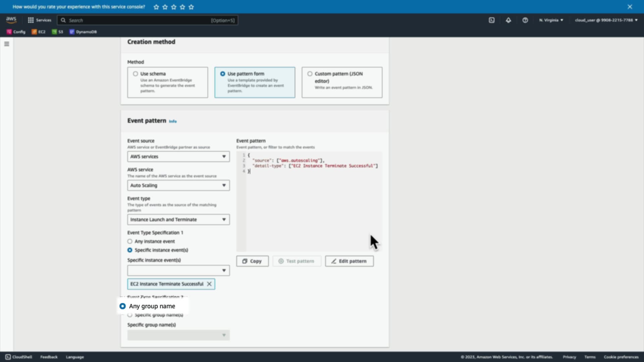644x362 pixels.
Task: Expand the side navigation hamburger menu
Action: (x=7, y=44)
